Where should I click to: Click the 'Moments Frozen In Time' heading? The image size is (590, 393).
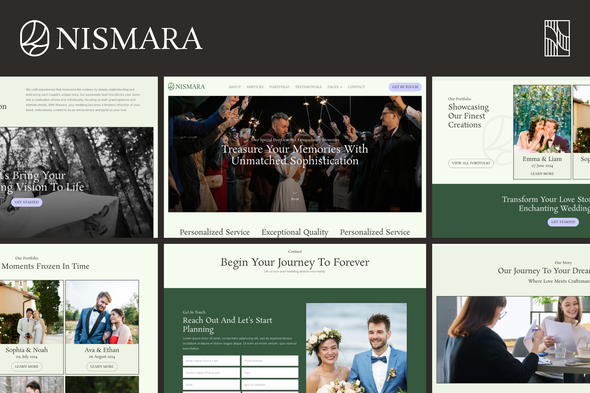(x=45, y=266)
